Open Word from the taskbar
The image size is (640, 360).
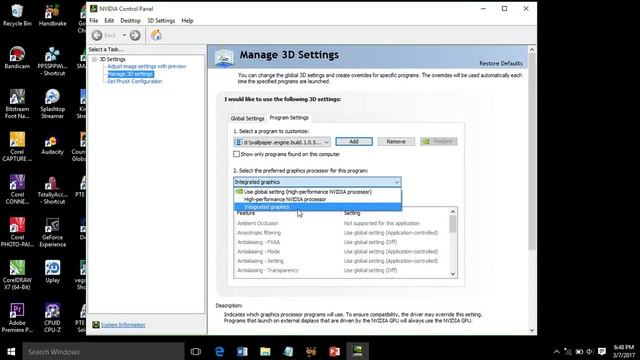pyautogui.click(x=242, y=351)
